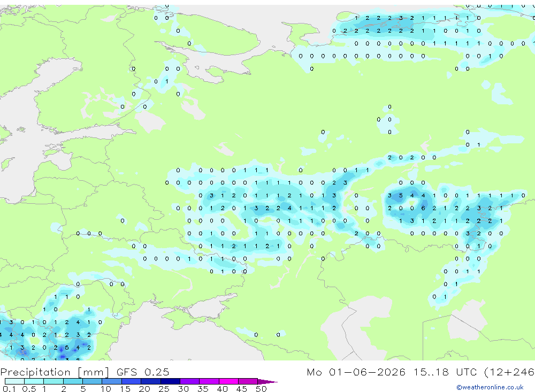Image resolution: width=535 pixels, height=392 pixels.
Task: Choose the 30–35 mm violet legend swatch
Action: click(x=190, y=381)
